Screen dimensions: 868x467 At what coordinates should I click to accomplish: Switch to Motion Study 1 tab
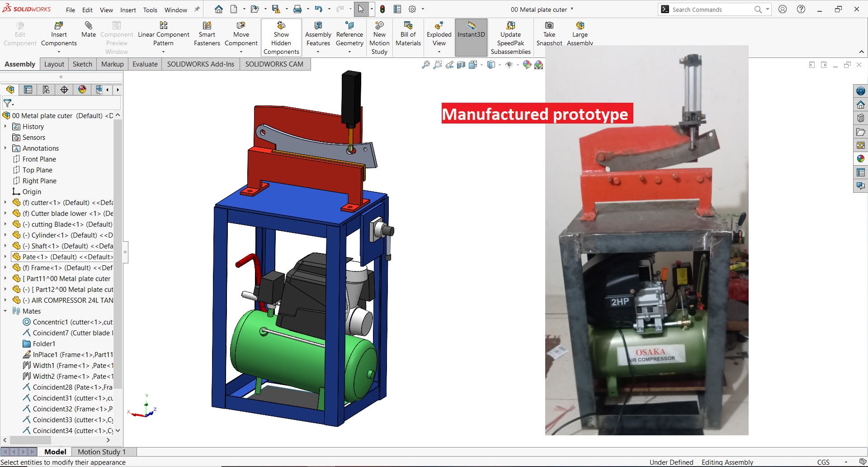tap(102, 452)
